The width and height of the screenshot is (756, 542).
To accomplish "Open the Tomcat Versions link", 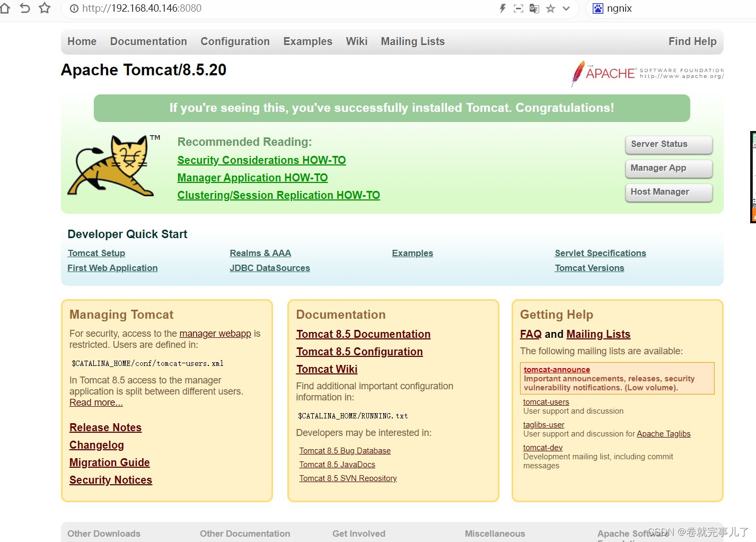I will click(590, 268).
